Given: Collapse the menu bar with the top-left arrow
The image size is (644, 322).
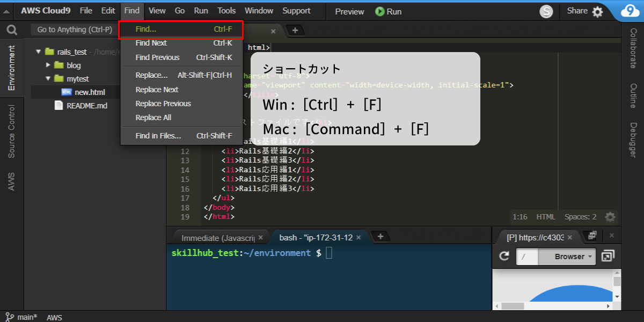Looking at the screenshot, I should tap(7, 11).
